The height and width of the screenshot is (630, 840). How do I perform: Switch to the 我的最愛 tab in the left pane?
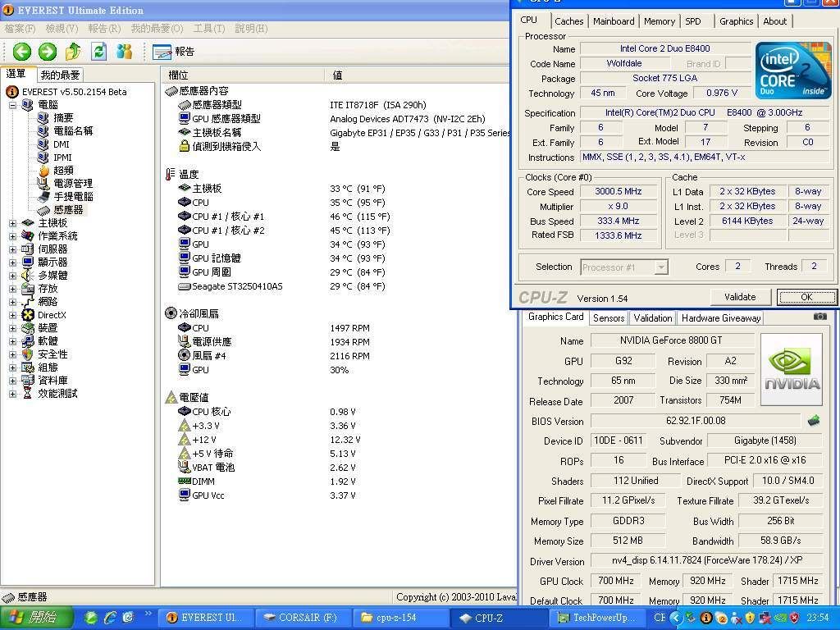61,75
